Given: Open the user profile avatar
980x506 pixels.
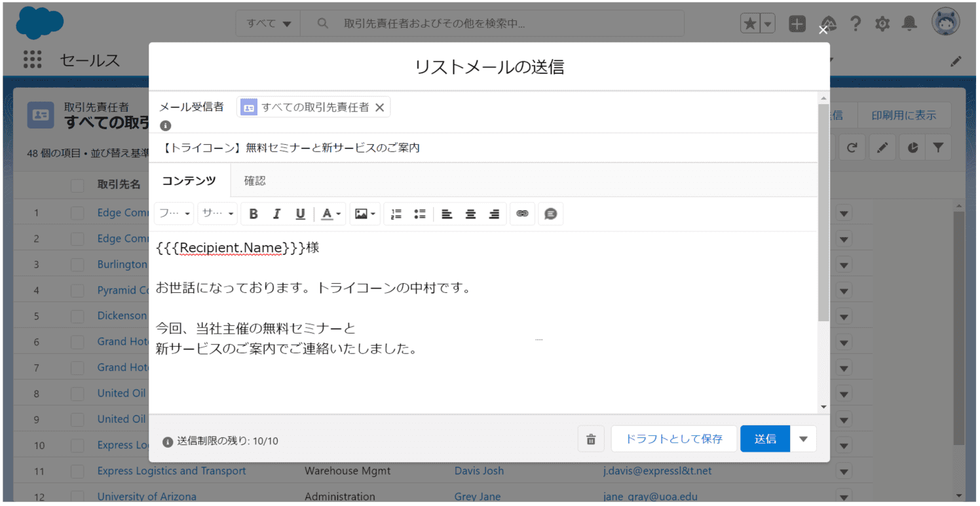Looking at the screenshot, I should pos(946,23).
